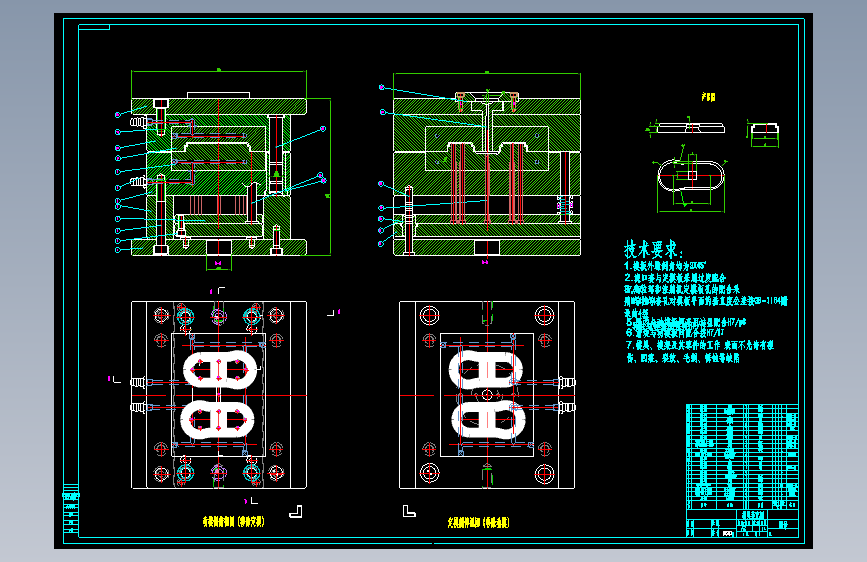
Task: Click the plan view with four water nozzles
Action: pos(219,395)
